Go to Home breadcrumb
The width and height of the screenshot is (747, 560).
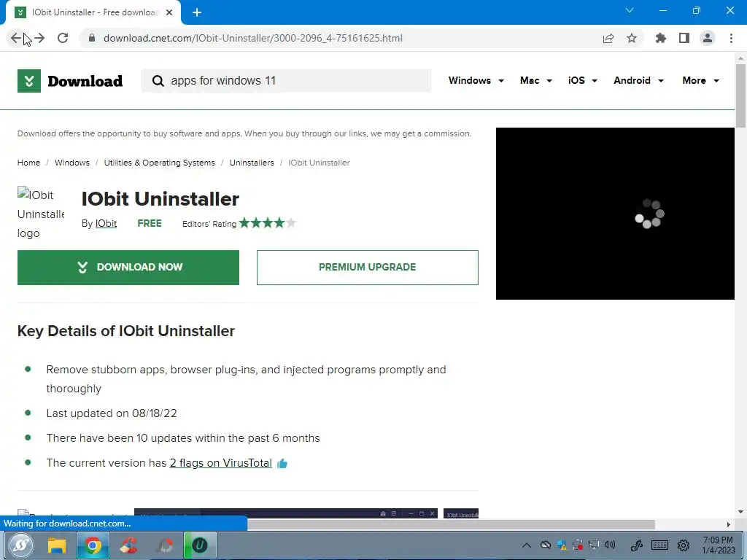point(28,163)
